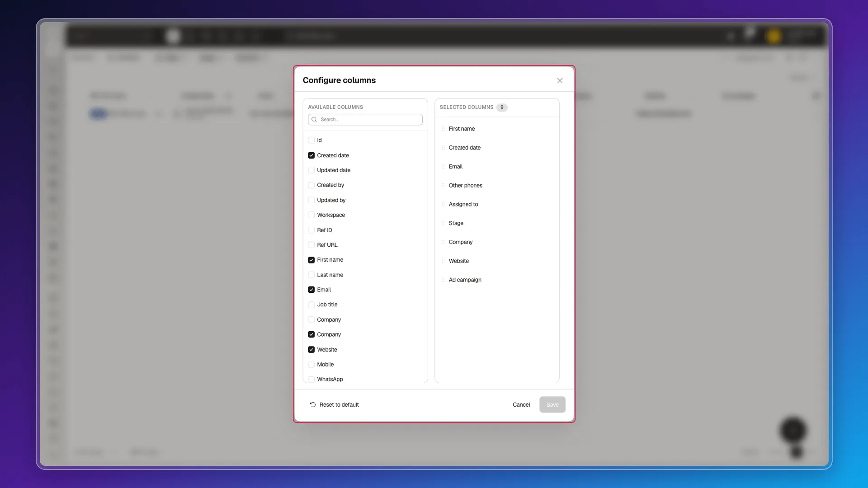This screenshot has height=488, width=868.
Task: Check the Ref URL checkbox
Action: click(x=311, y=245)
